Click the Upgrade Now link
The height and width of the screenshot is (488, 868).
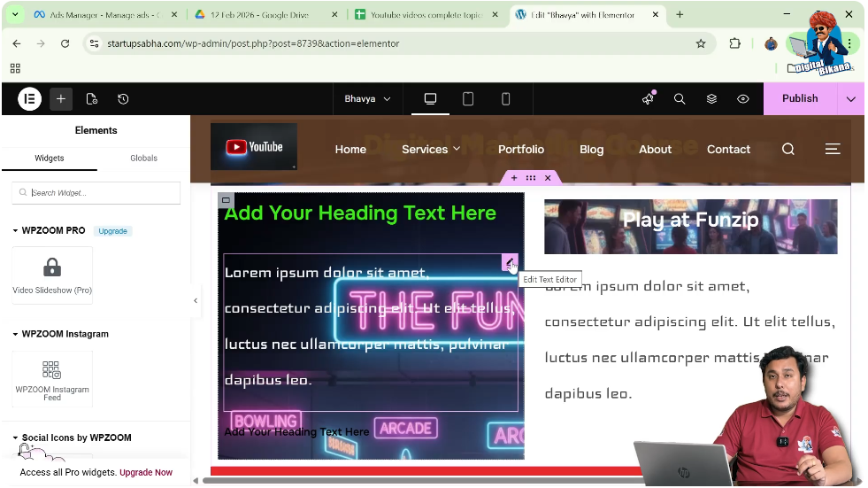point(146,472)
